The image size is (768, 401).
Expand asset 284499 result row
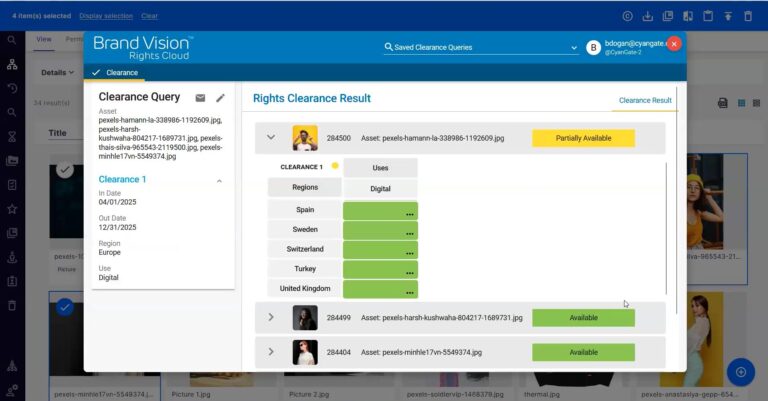point(271,317)
